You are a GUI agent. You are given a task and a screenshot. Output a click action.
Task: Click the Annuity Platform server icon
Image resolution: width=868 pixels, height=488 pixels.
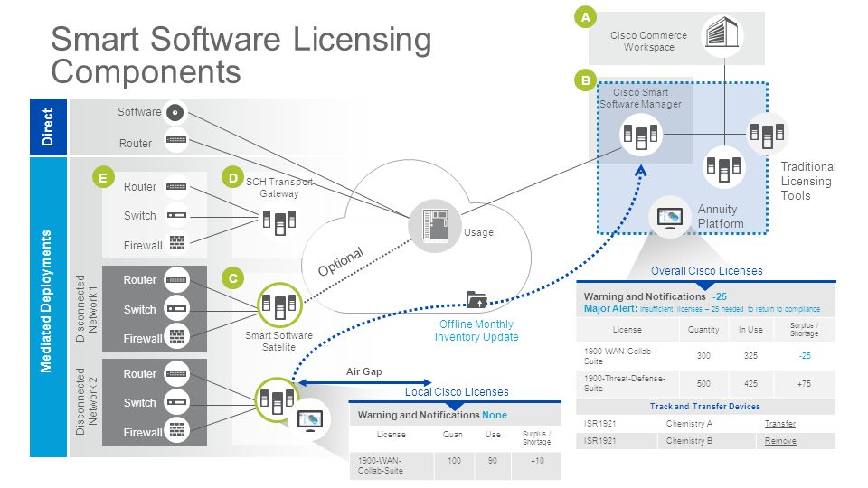[724, 167]
